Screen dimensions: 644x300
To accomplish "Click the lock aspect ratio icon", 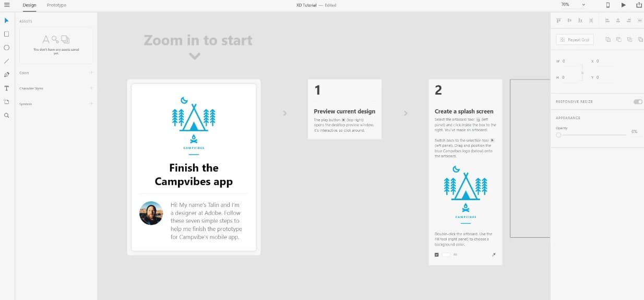I will point(582,73).
